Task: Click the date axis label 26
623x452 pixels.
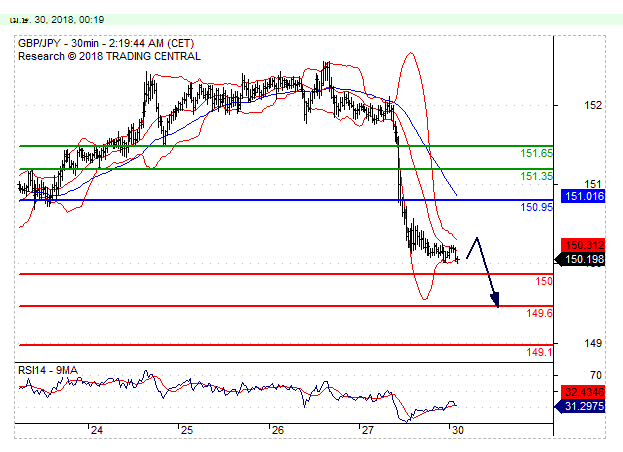Action: [277, 430]
